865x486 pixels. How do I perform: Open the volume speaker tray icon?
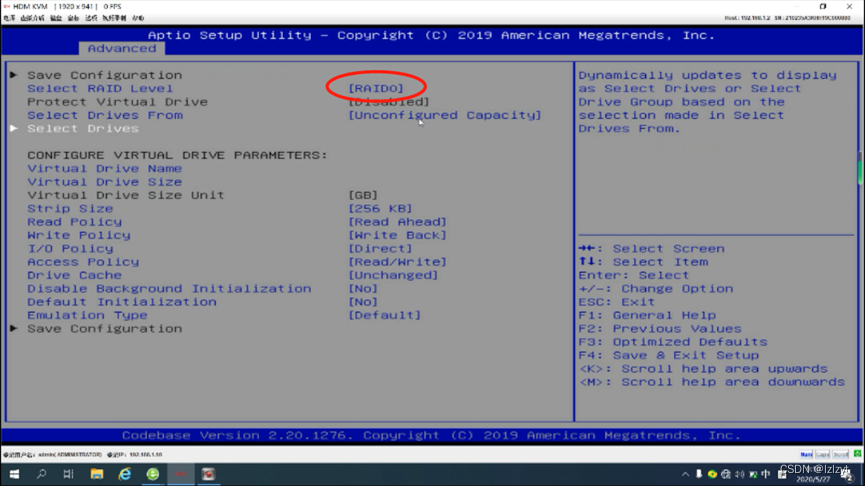(x=740, y=474)
